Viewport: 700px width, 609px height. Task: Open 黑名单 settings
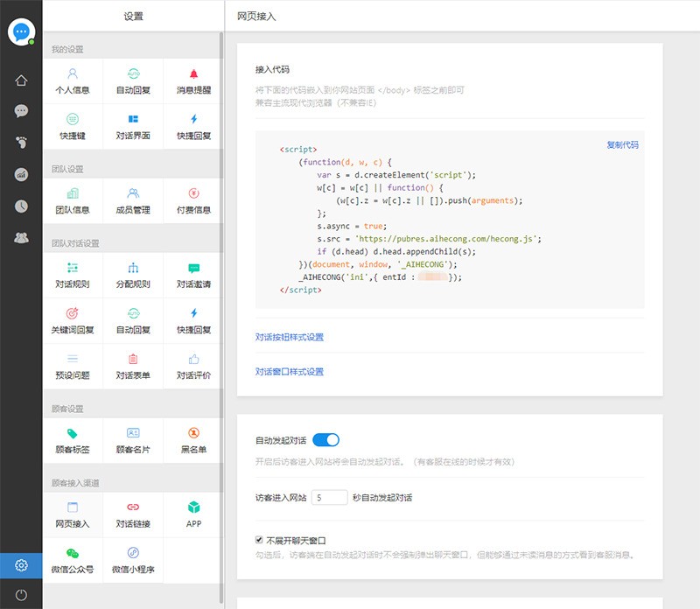click(193, 441)
